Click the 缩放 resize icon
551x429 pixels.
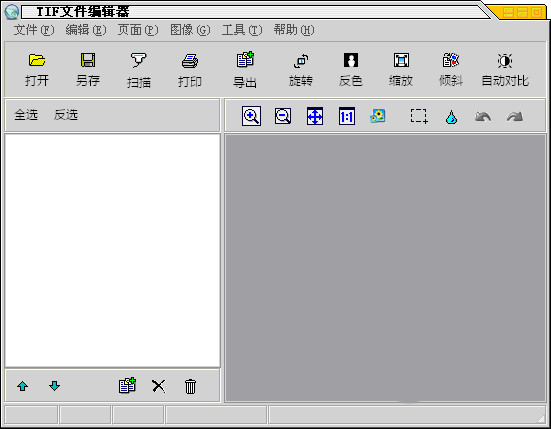click(401, 60)
